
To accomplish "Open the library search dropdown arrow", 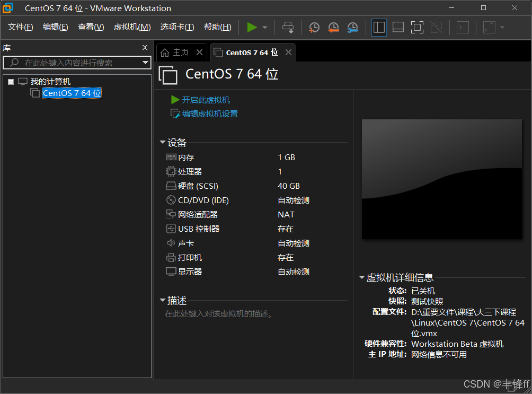I will coord(146,63).
